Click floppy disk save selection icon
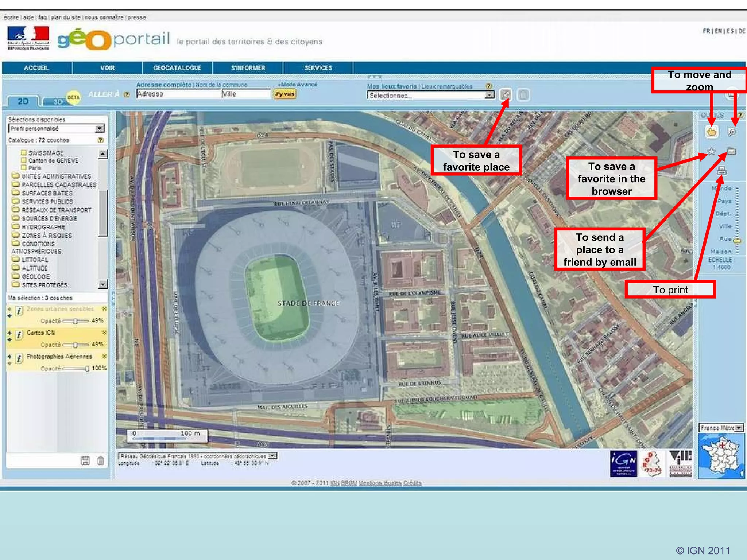The height and width of the screenshot is (560, 747). (x=85, y=461)
